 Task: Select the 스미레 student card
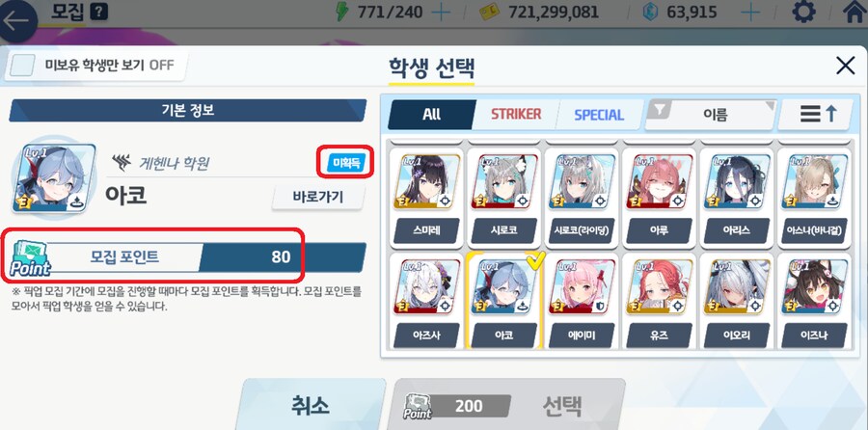pos(427,196)
